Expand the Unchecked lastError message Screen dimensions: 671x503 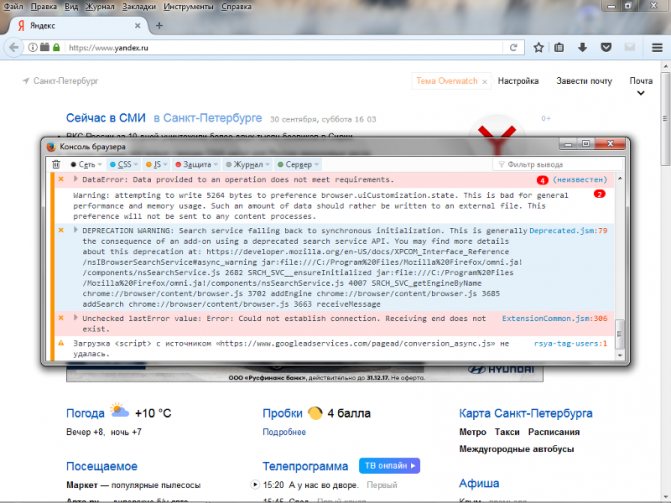(x=75, y=318)
